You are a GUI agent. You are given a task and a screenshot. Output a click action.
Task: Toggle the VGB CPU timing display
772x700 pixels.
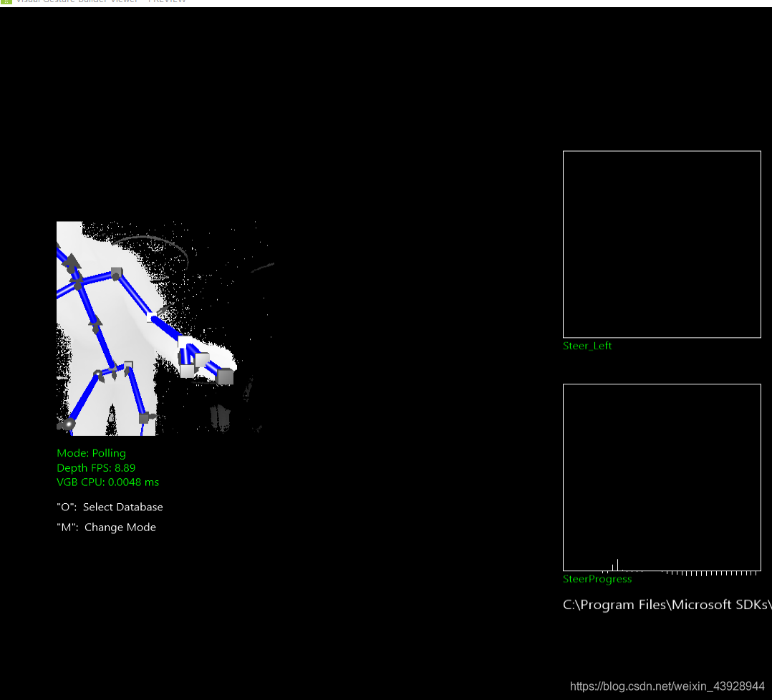coord(107,482)
